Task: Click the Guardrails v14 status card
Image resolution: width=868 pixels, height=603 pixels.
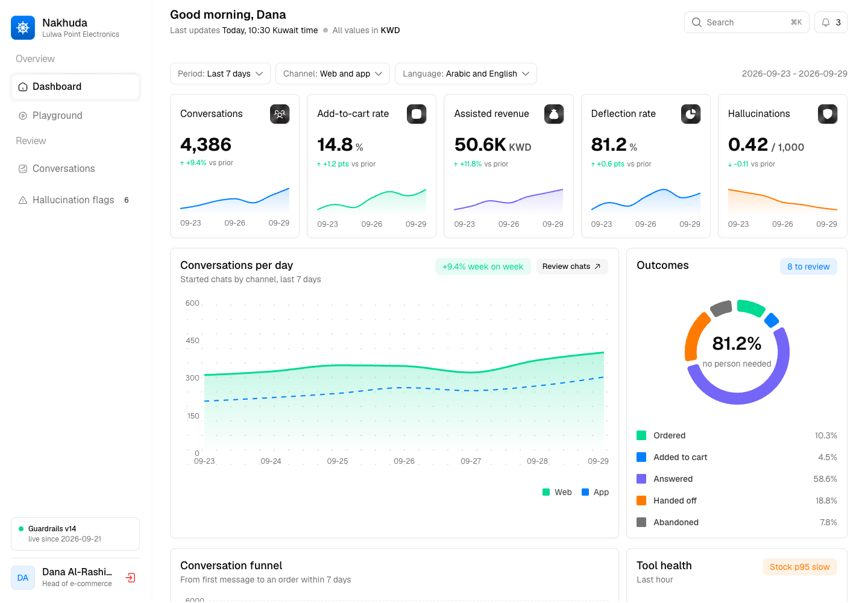Action: 75,534
